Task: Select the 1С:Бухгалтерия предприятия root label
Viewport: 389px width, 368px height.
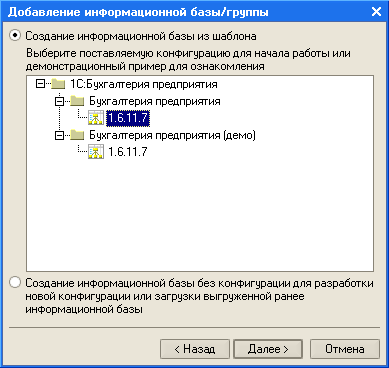Action: [144, 84]
